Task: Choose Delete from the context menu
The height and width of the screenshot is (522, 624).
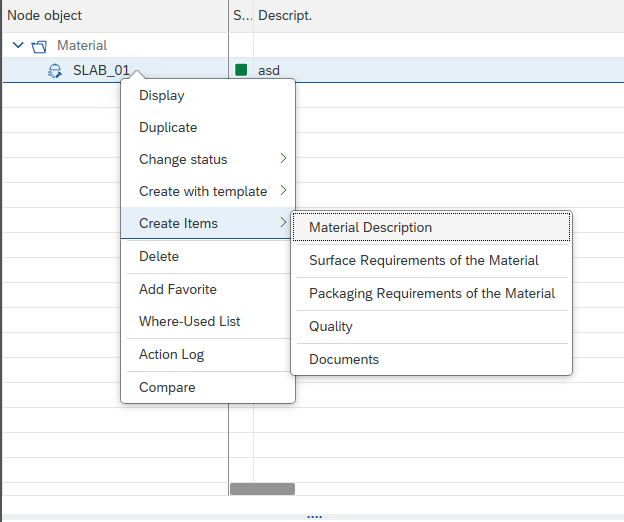Action: click(x=159, y=256)
